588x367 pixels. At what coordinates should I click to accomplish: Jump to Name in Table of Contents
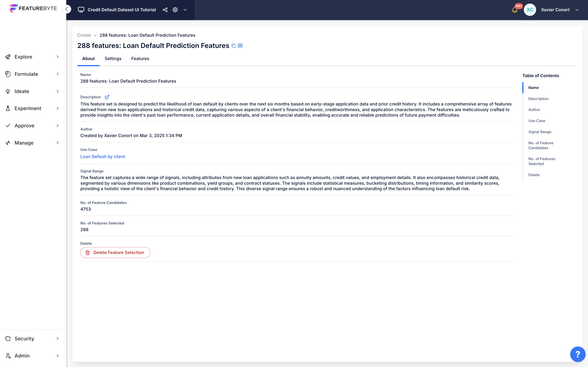pyautogui.click(x=533, y=88)
